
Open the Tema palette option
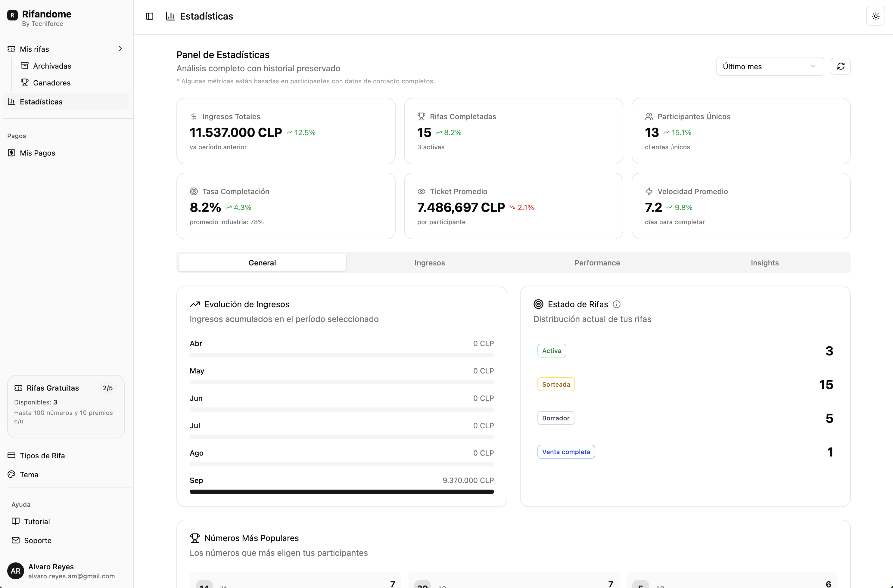[29, 474]
